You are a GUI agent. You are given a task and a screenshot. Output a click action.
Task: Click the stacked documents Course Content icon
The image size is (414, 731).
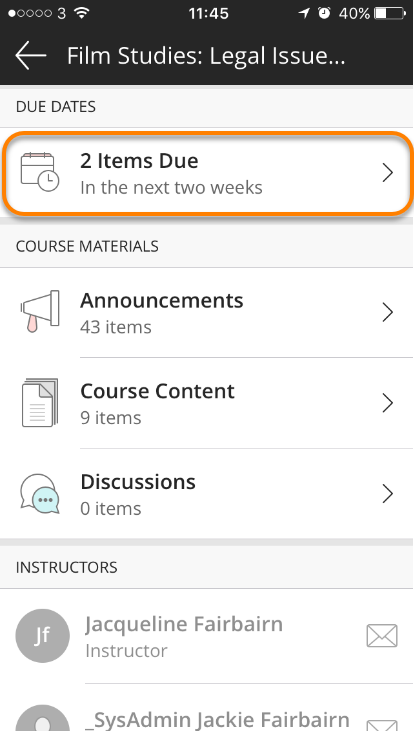(x=40, y=403)
